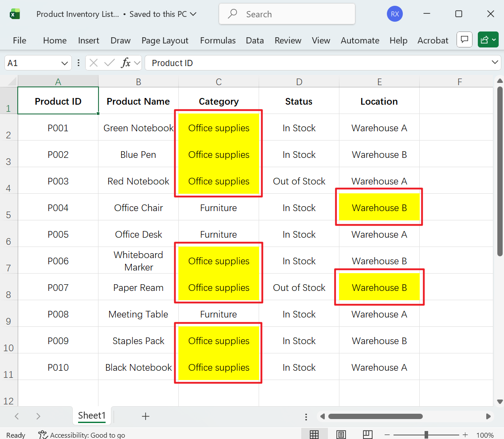
Task: Switch to Normal view in the status bar
Action: coord(315,433)
